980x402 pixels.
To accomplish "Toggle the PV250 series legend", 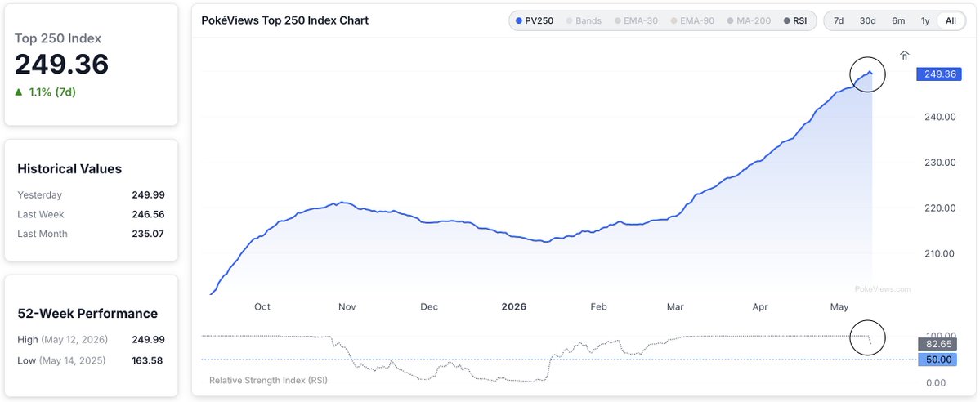I will 535,20.
